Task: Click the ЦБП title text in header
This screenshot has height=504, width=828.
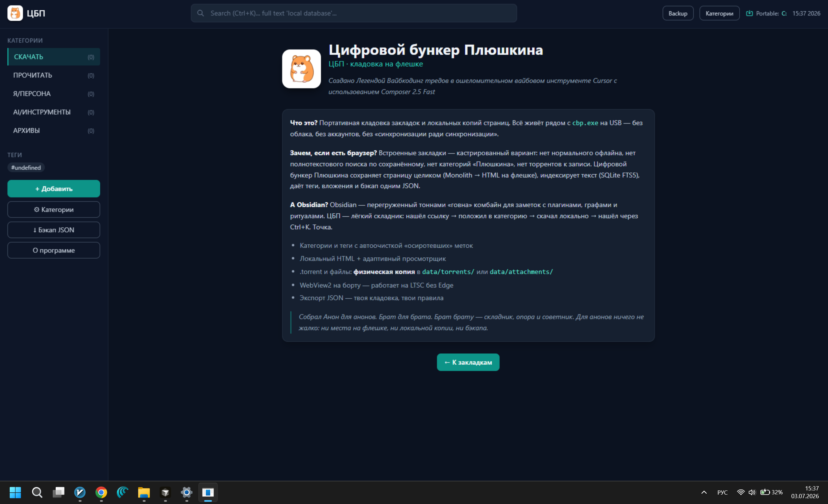Action: tap(36, 13)
